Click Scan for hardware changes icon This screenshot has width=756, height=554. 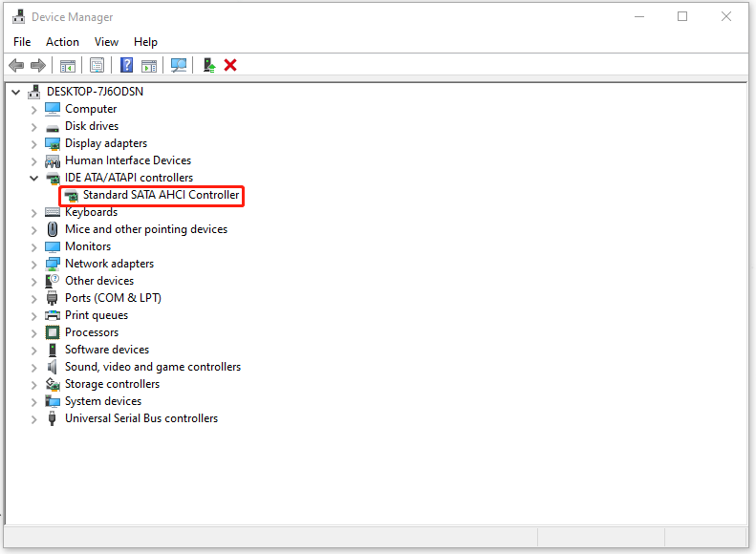click(x=179, y=66)
